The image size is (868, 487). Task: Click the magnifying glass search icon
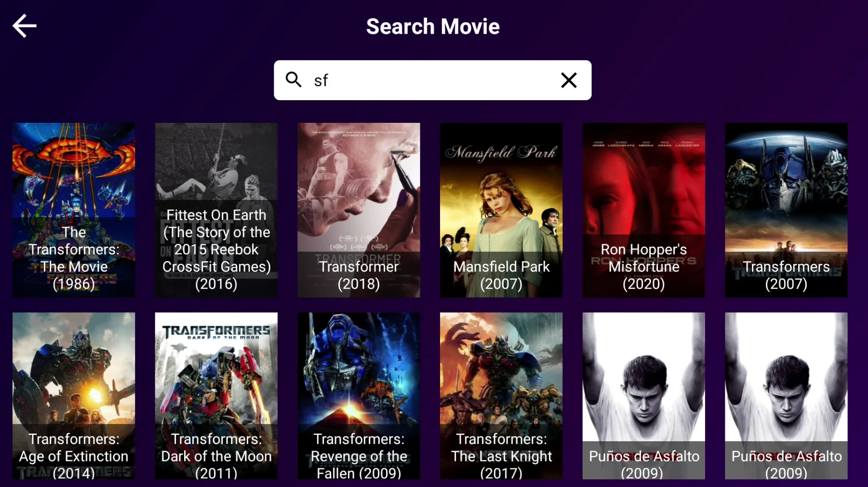coord(294,79)
